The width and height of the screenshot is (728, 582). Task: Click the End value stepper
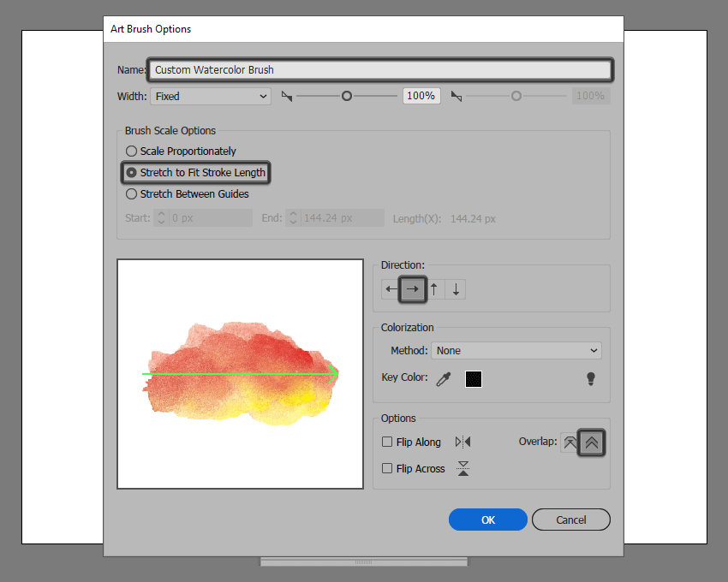(x=293, y=217)
